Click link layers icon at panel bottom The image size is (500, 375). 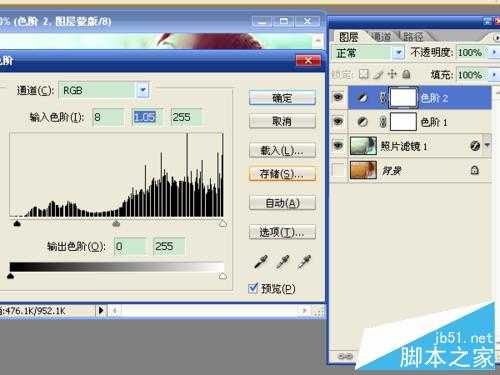[345, 356]
